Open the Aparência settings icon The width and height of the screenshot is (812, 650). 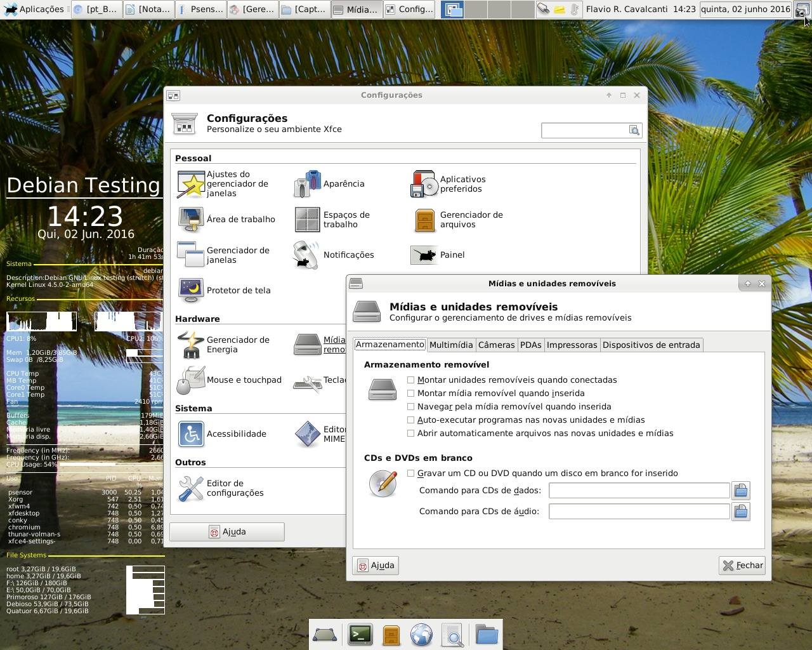pos(308,184)
